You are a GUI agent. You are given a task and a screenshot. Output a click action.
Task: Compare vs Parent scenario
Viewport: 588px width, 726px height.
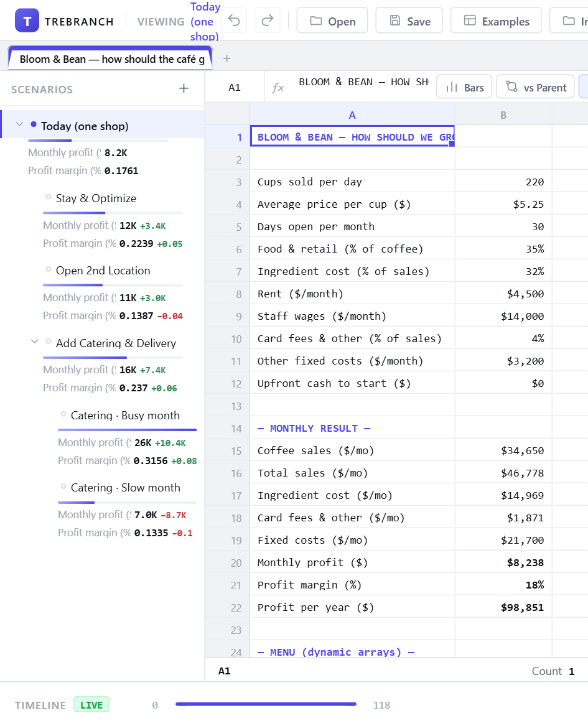535,87
